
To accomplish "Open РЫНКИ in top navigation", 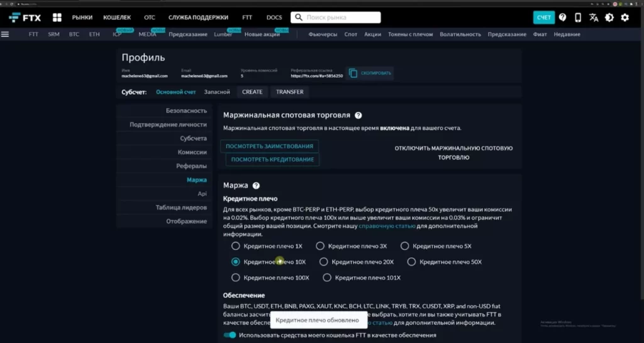I will click(82, 18).
